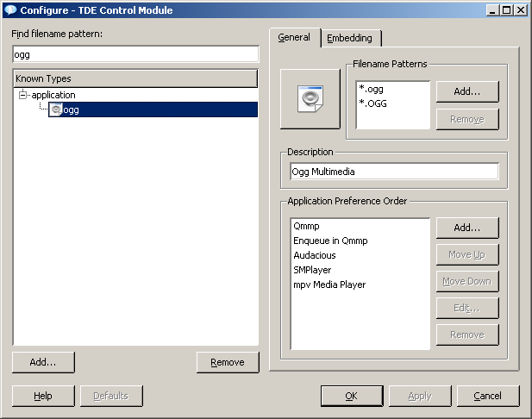Select the *.ogg filename pattern
Viewport: 532px width, 419px height.
(372, 89)
